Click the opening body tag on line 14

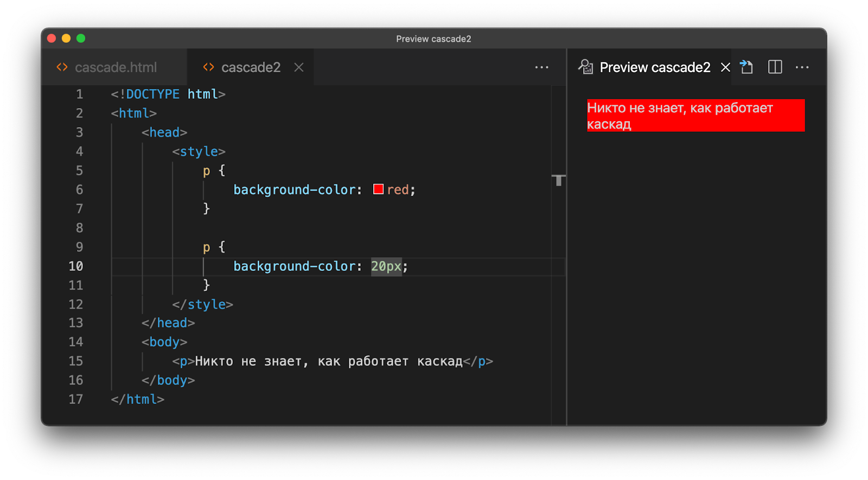(x=164, y=342)
